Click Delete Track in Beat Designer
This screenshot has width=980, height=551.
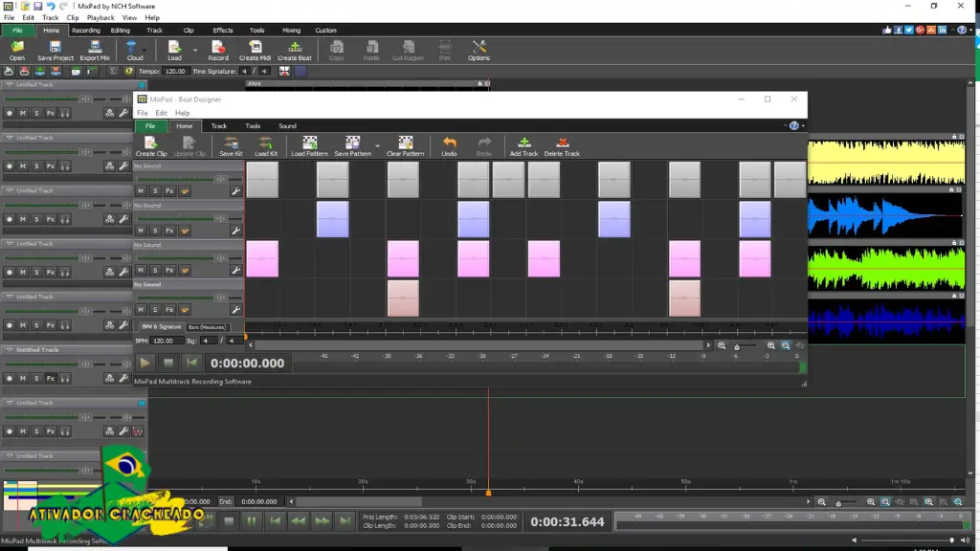click(562, 146)
